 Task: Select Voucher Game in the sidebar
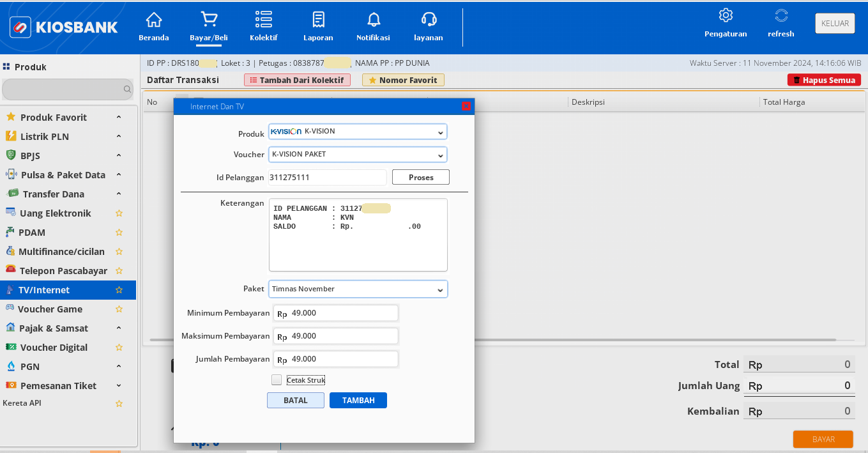pos(68,309)
